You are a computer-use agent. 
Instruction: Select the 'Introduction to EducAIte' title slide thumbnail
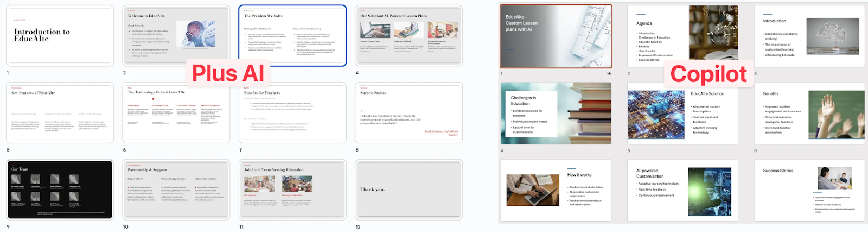pyautogui.click(x=60, y=35)
